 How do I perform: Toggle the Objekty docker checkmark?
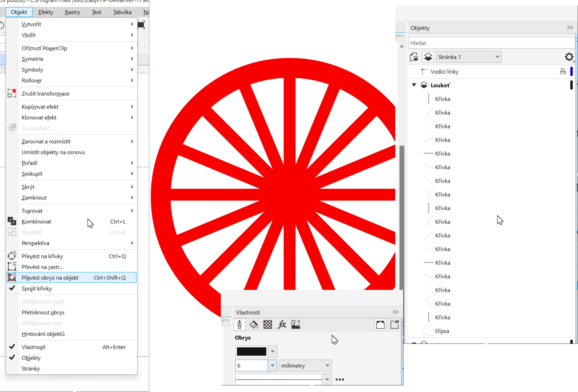tap(12, 357)
